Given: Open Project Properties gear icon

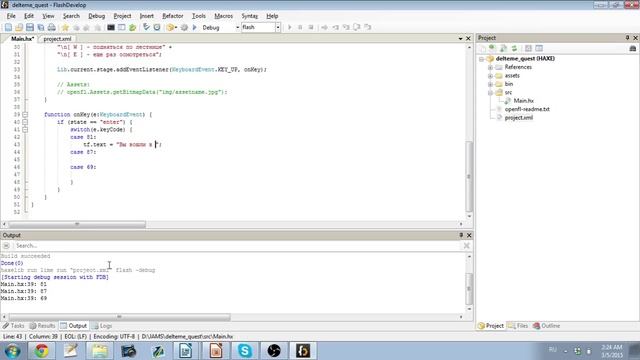Looking at the screenshot, I should click(184, 27).
